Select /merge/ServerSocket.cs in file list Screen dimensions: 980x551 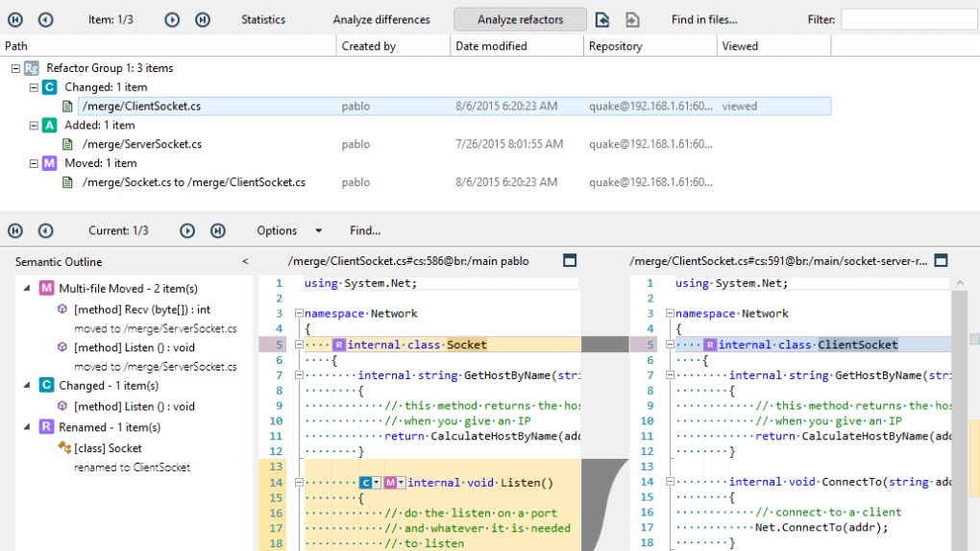141,144
